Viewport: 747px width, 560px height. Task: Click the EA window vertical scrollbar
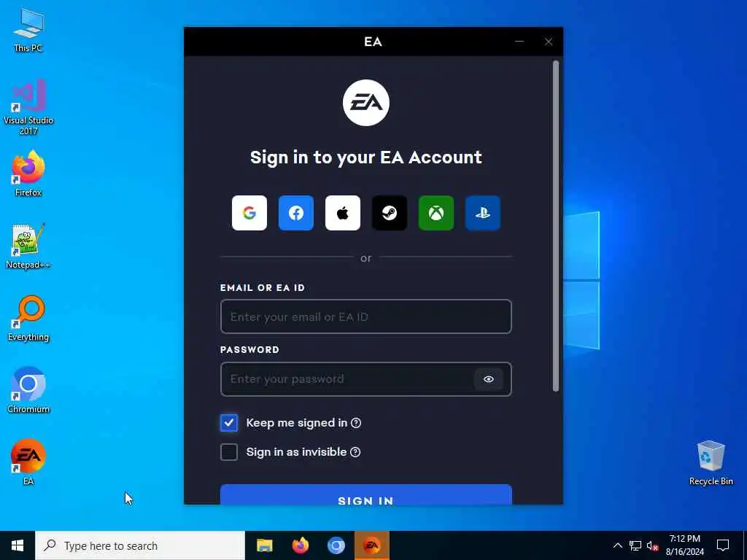click(555, 226)
